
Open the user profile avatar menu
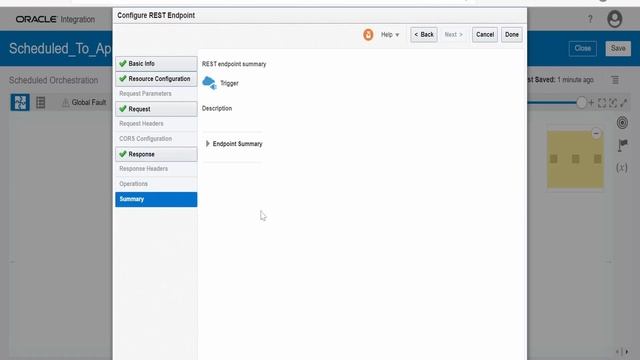614,19
